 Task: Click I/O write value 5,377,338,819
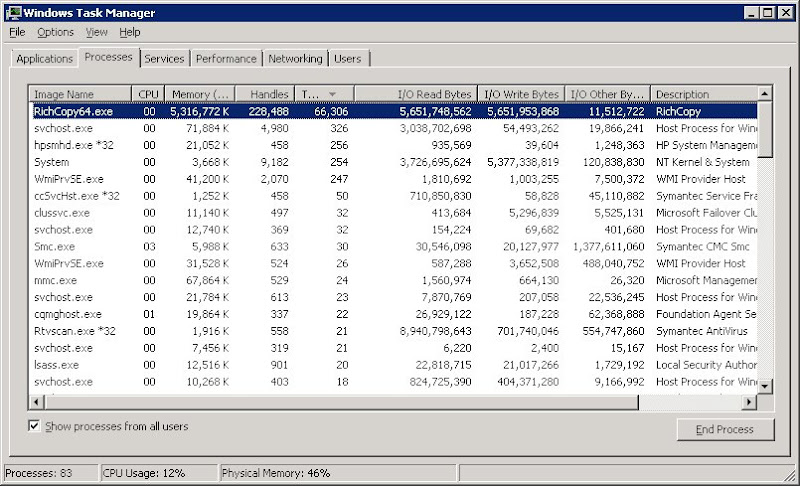pos(523,162)
